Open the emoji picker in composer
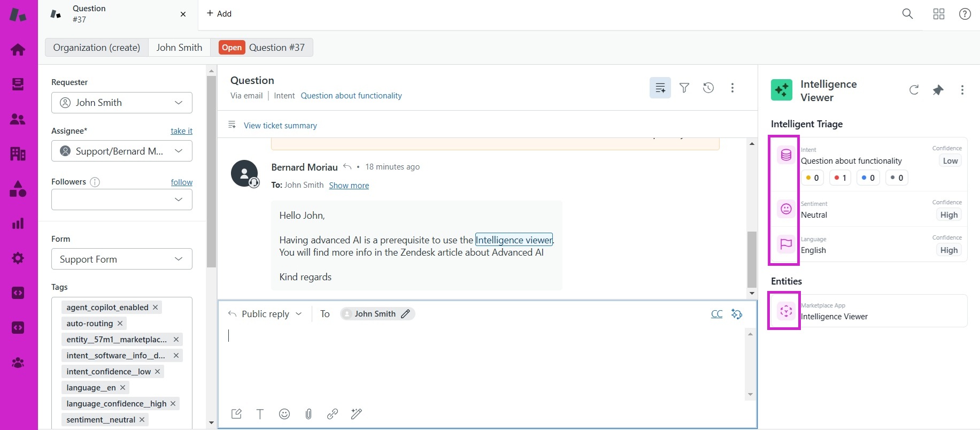The height and width of the screenshot is (430, 980). (284, 414)
